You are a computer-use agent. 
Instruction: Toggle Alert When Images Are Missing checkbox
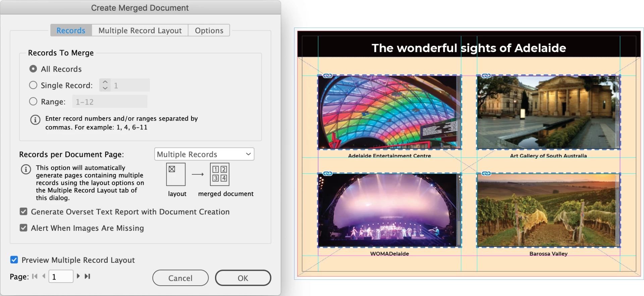coord(23,228)
